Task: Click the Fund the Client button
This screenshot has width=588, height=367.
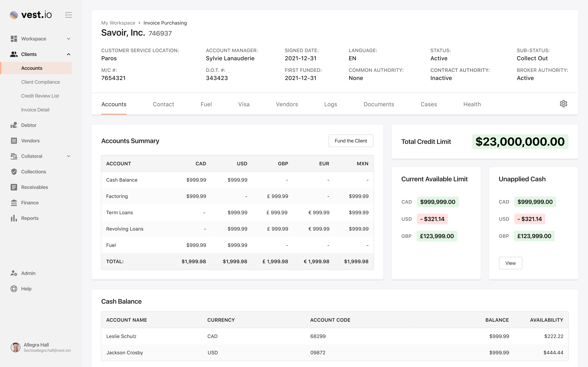Action: [351, 141]
